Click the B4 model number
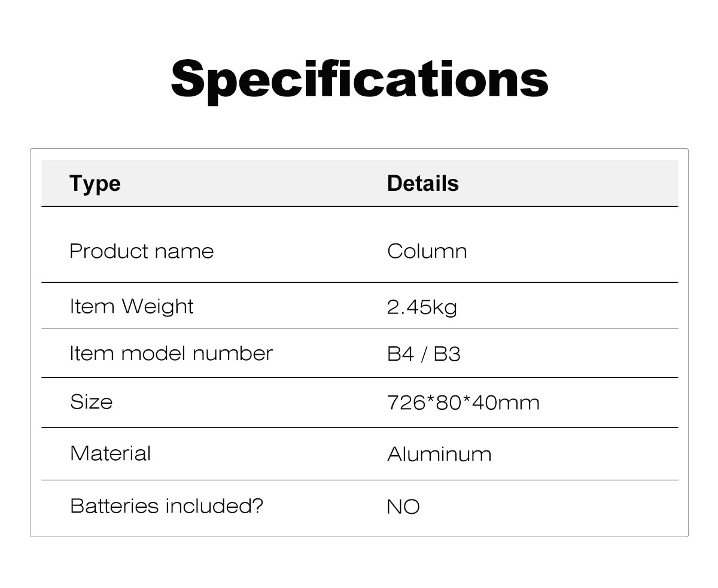Viewport: 718px width, 588px height. pyautogui.click(x=400, y=354)
